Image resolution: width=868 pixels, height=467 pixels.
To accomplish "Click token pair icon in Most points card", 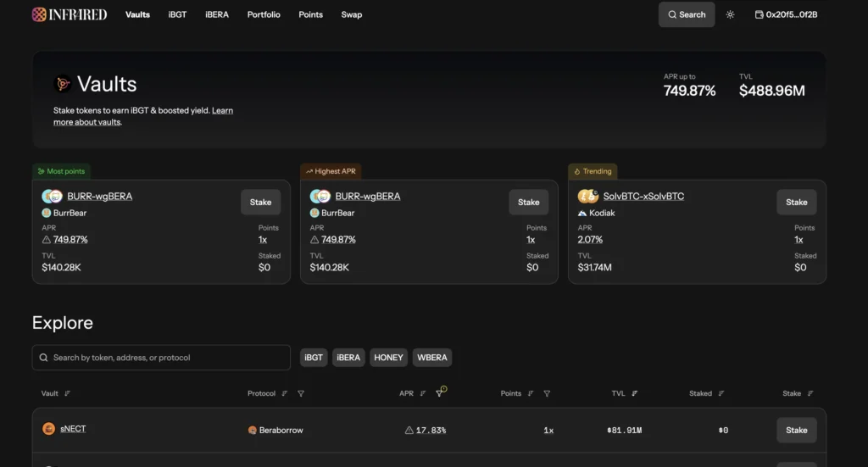I will pos(52,196).
